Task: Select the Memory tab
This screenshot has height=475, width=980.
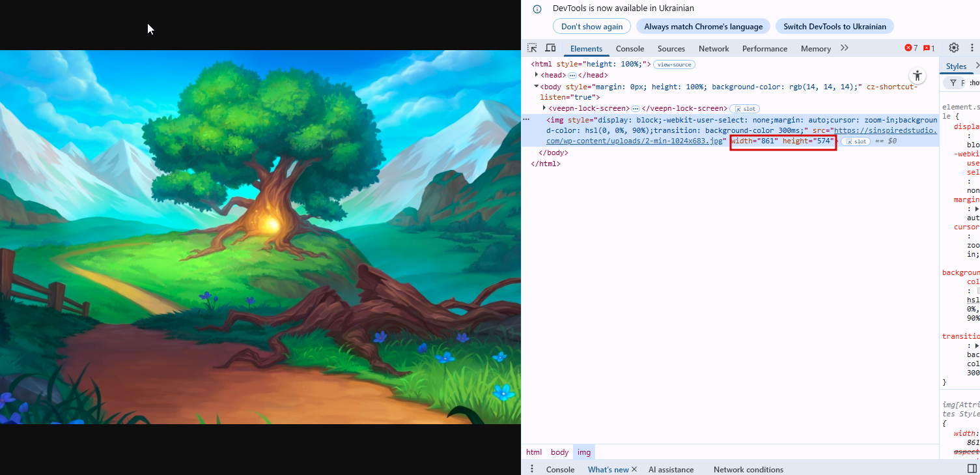Action: pos(816,49)
